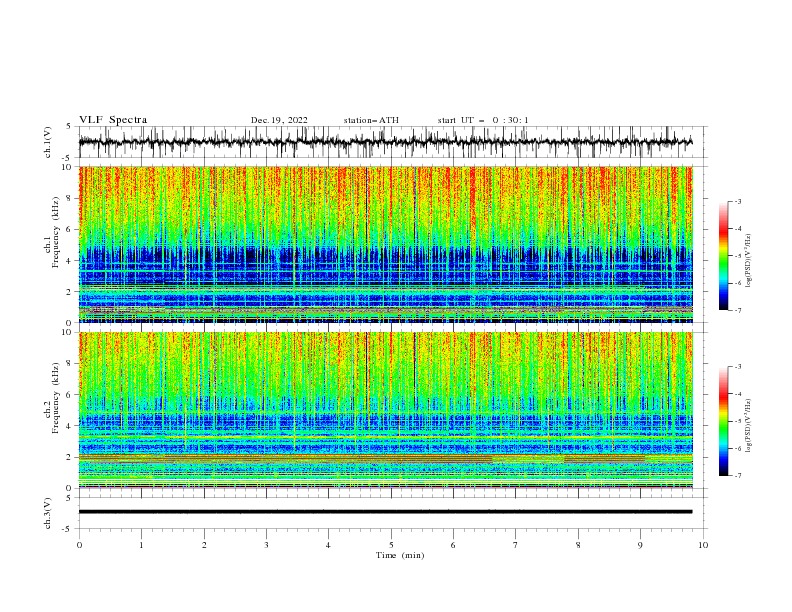Click the "9" tick on the time axis

(x=640, y=545)
